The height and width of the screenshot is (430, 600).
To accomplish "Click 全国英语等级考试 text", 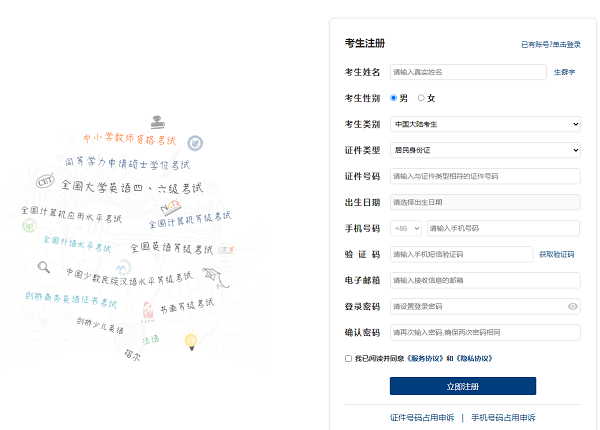I will [171, 249].
